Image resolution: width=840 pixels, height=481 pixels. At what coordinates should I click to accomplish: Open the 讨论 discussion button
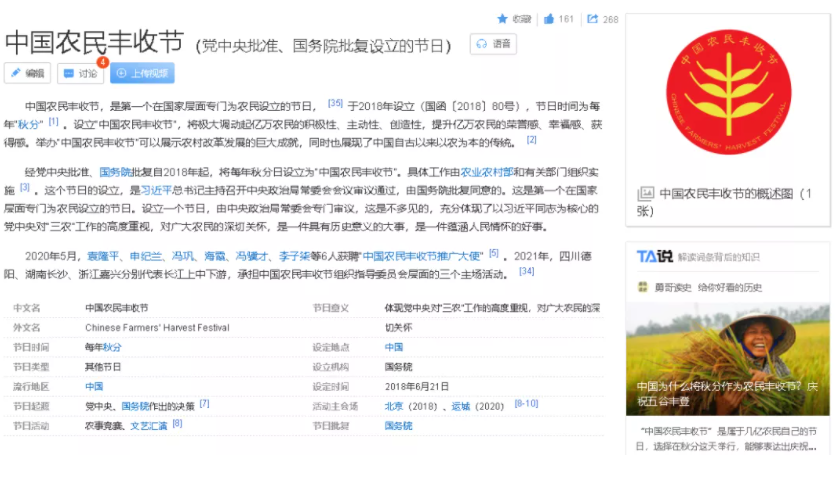(80, 73)
